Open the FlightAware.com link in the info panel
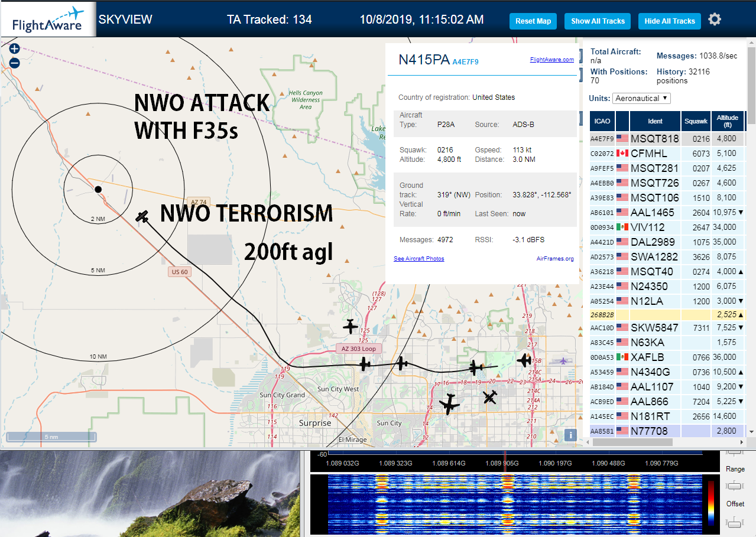The width and height of the screenshot is (756, 537). 552,60
